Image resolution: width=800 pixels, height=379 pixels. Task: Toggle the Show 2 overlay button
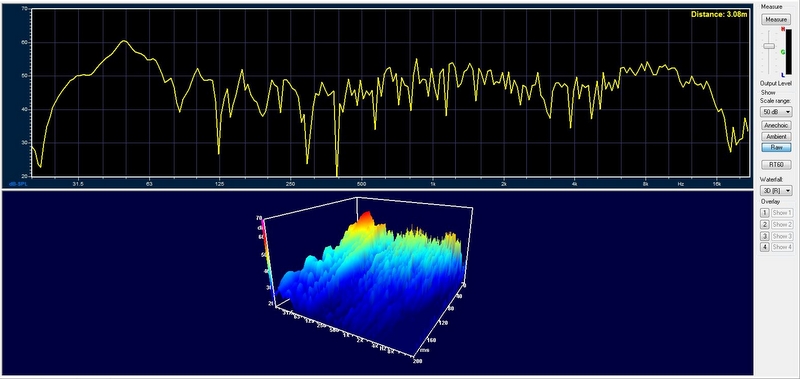[782, 224]
